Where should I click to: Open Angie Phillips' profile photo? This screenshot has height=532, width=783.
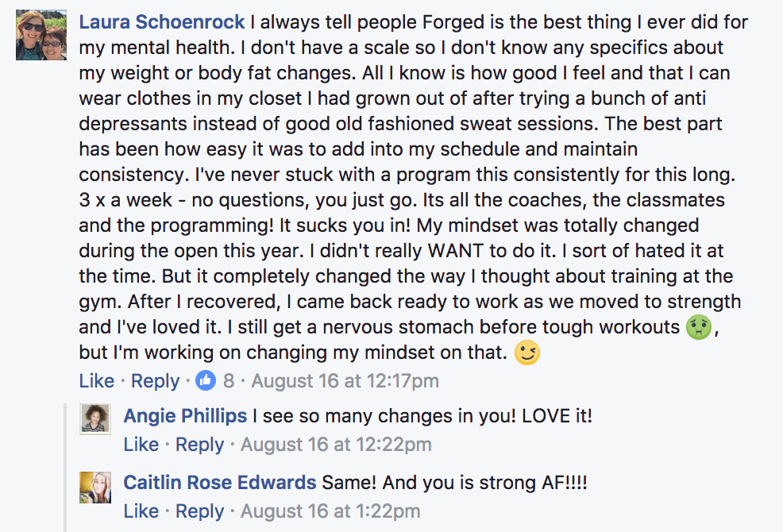tap(95, 418)
